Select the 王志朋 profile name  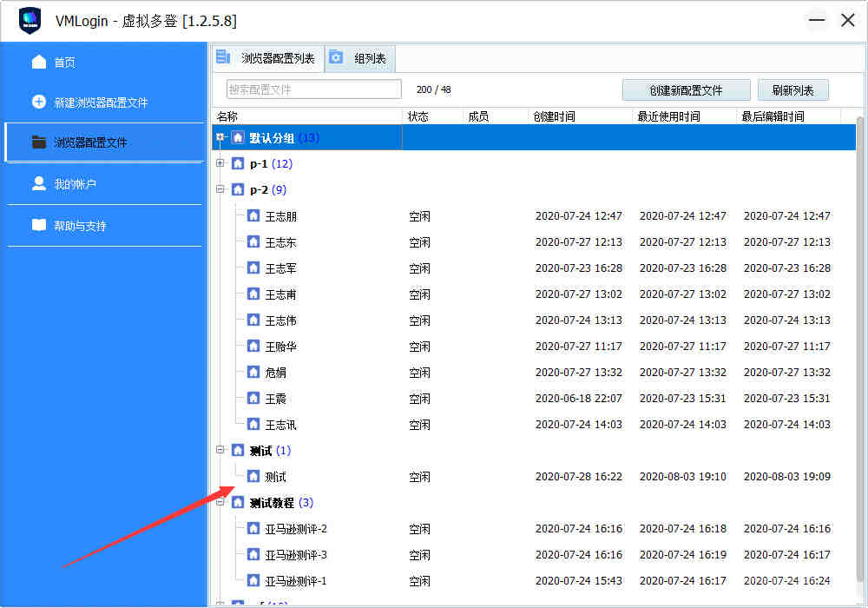[x=280, y=216]
